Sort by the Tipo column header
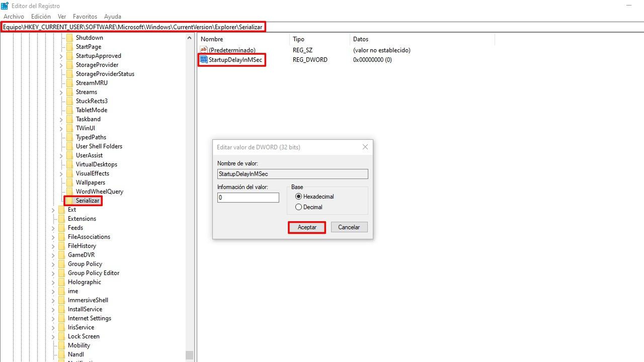Image resolution: width=644 pixels, height=362 pixels. pos(320,39)
